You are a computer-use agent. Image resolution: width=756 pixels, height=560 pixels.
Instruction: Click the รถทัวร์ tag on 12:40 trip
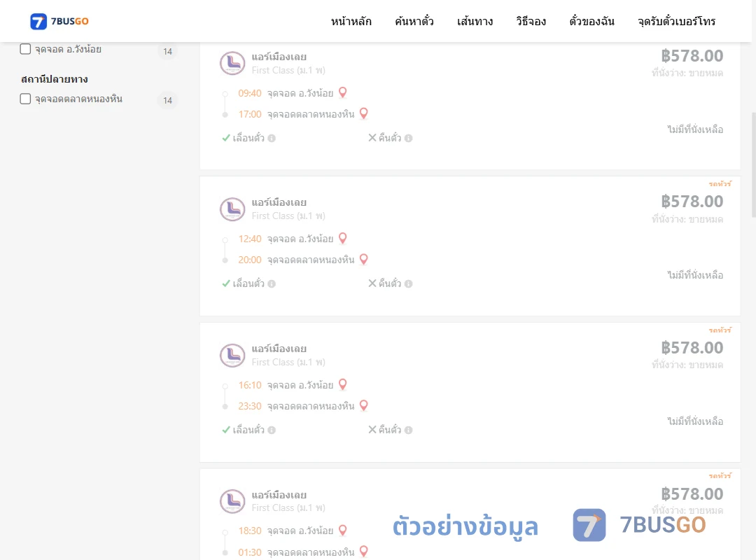click(x=720, y=184)
